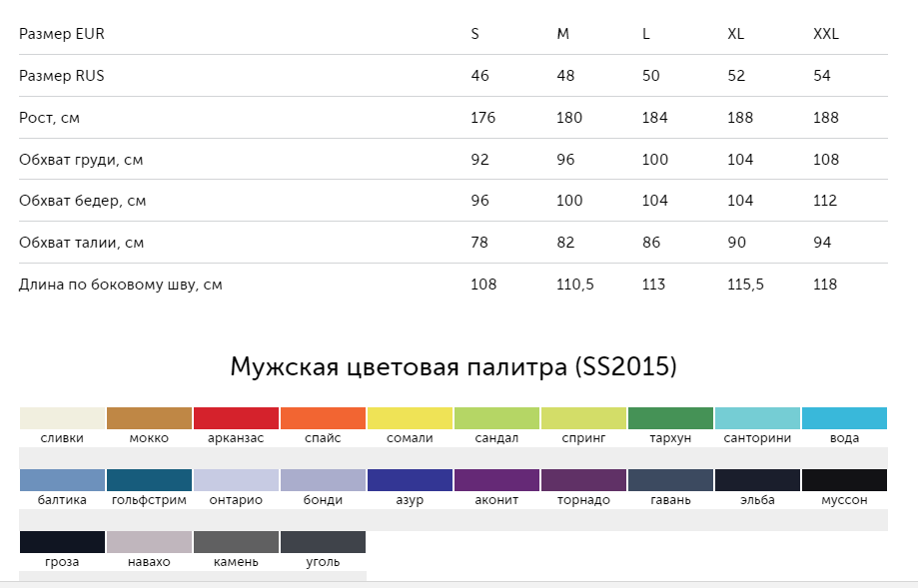Select the 'Рост, см' row label
Screen dimensions: 918x588
49,118
